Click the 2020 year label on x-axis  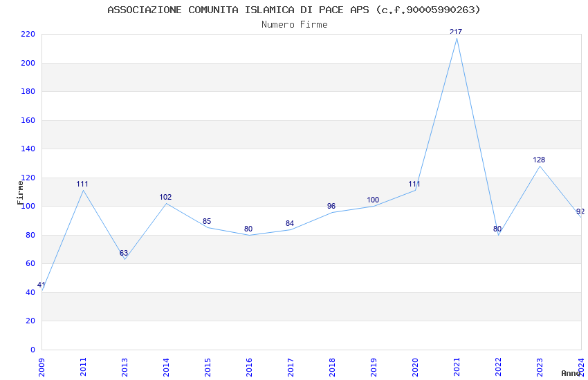click(415, 368)
